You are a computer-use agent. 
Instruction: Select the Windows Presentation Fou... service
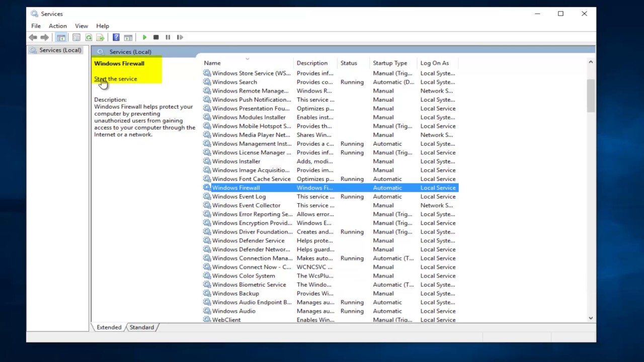pyautogui.click(x=330, y=109)
